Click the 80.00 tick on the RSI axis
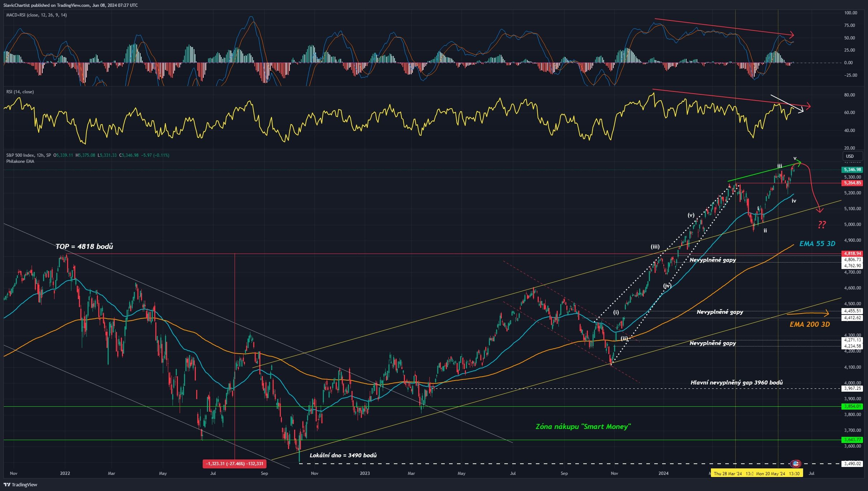Screen dimensions: 868x491 click(850, 95)
